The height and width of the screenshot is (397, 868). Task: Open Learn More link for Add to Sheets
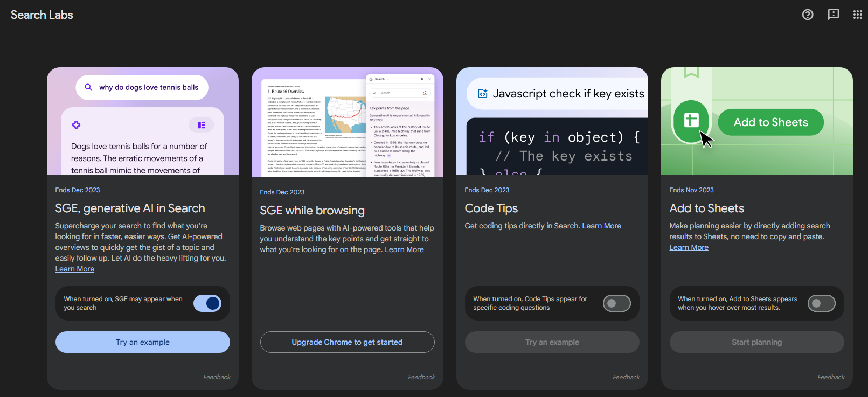(689, 247)
